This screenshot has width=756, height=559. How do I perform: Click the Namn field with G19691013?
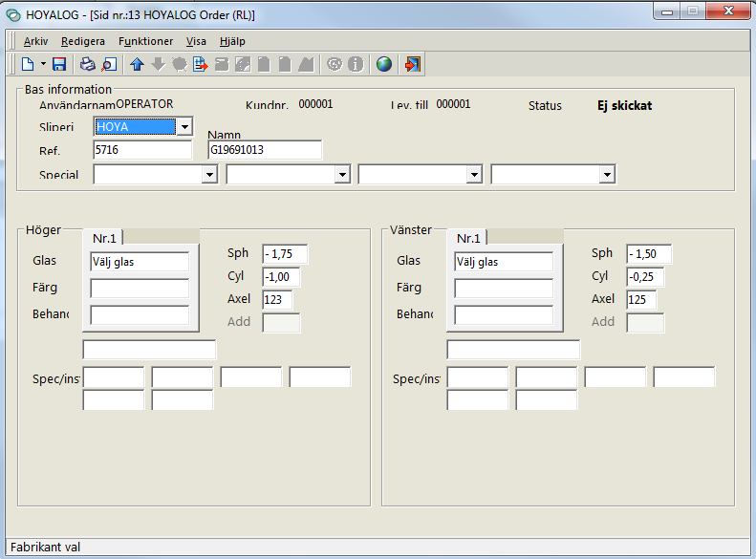pos(265,150)
